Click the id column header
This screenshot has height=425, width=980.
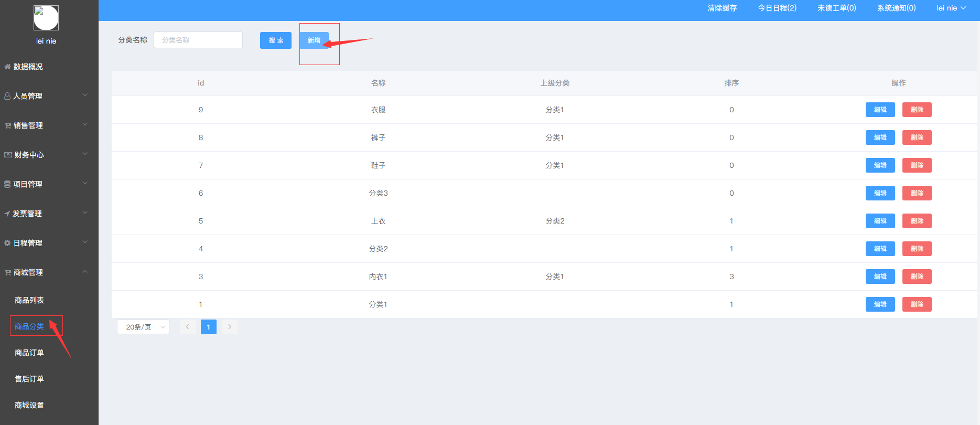[201, 83]
